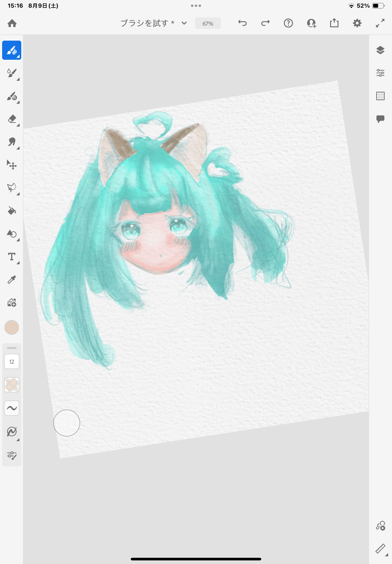The height and width of the screenshot is (564, 392).
Task: Open the Help menu
Action: [288, 23]
